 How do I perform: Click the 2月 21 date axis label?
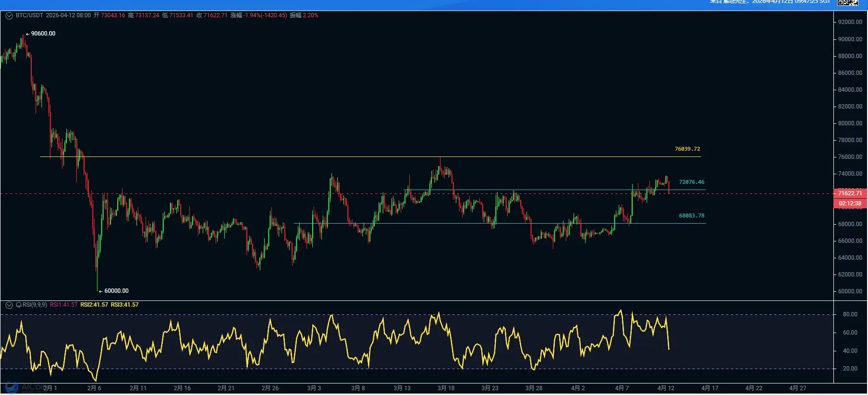click(x=226, y=388)
